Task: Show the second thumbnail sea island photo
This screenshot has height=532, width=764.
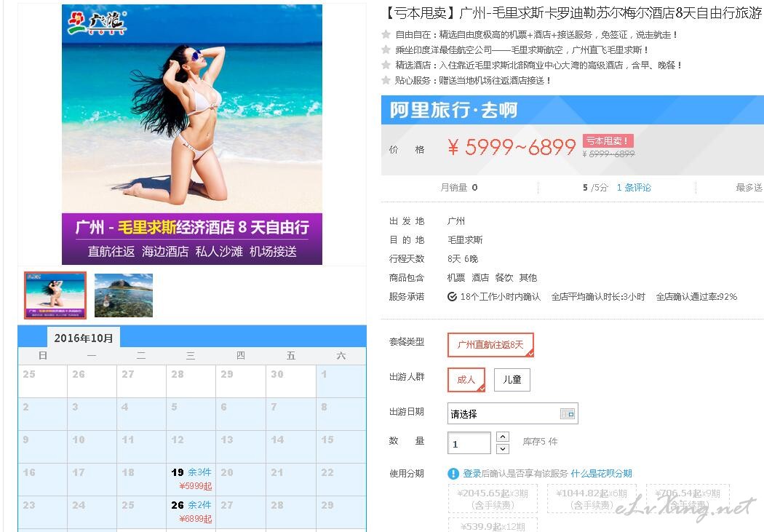Action: point(123,295)
